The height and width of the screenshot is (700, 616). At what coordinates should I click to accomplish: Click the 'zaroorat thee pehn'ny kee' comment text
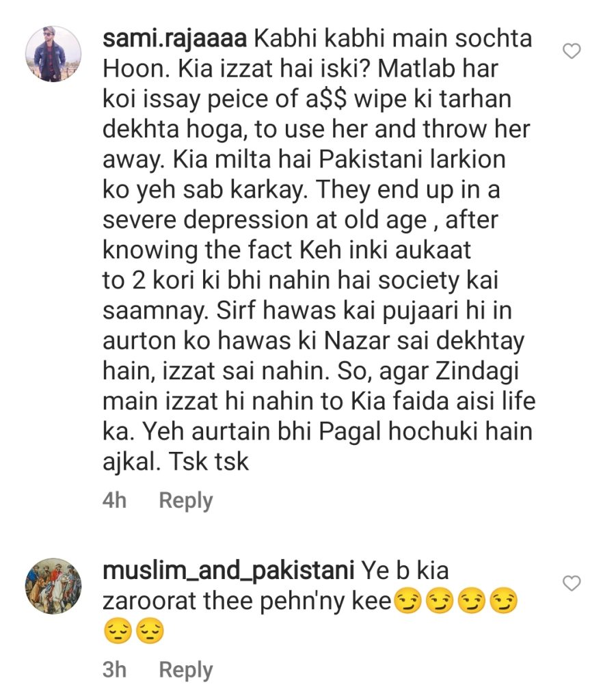point(247,602)
